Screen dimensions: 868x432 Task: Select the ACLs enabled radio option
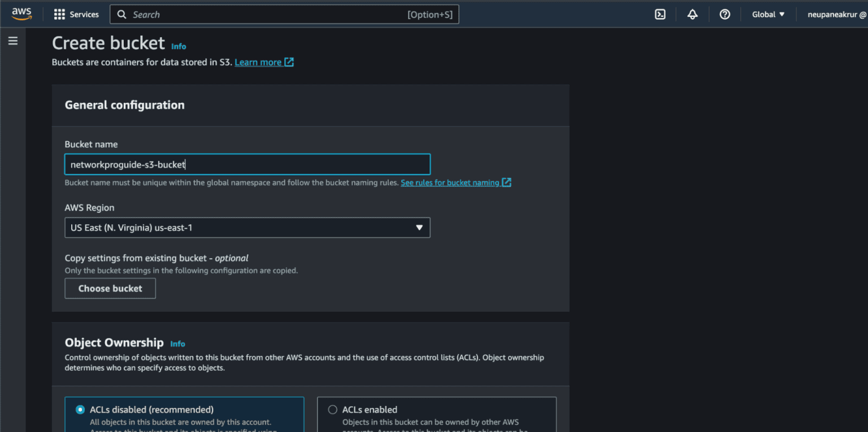(x=333, y=410)
